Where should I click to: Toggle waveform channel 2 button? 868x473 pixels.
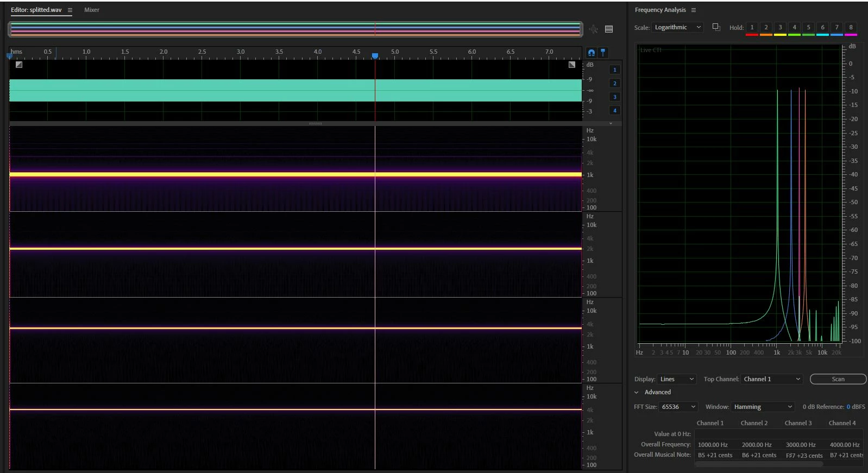click(615, 83)
